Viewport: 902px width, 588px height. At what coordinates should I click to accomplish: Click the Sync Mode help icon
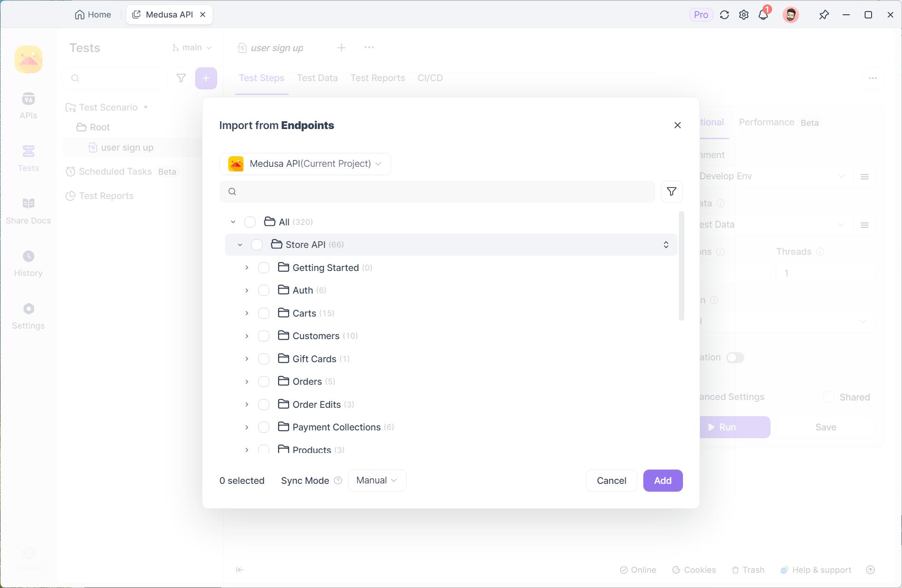(x=338, y=481)
